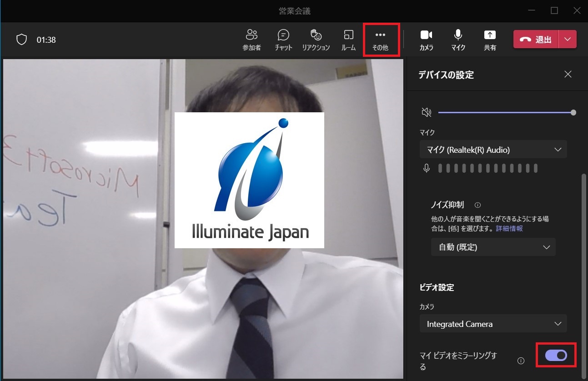Toggle the microphone (マイク) button
This screenshot has height=381, width=588.
(x=458, y=40)
